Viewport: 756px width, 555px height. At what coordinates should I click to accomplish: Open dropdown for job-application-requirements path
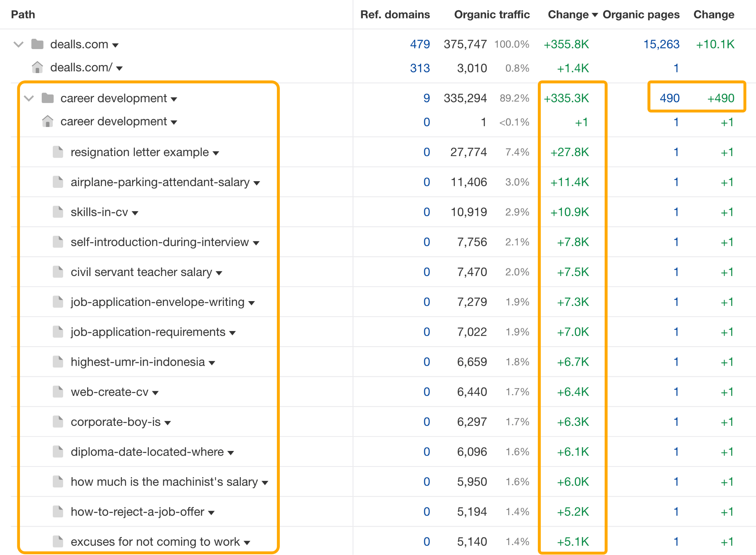(x=233, y=333)
